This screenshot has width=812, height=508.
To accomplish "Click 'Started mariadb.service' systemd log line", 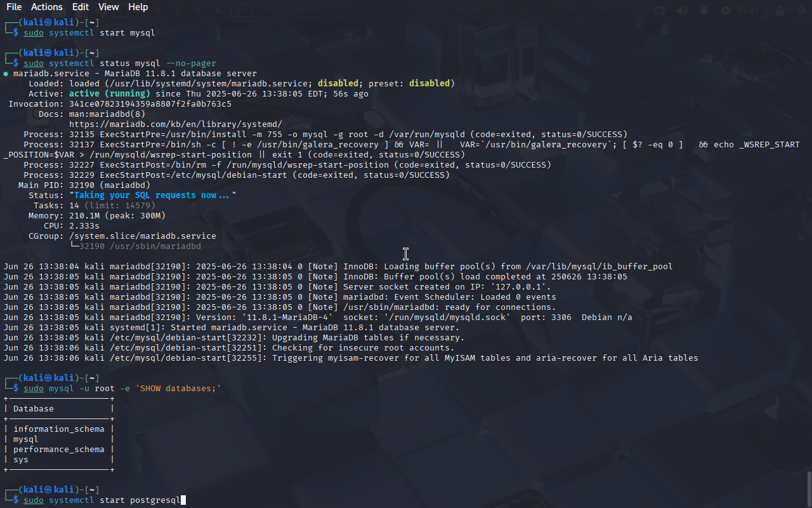I will pos(232,327).
